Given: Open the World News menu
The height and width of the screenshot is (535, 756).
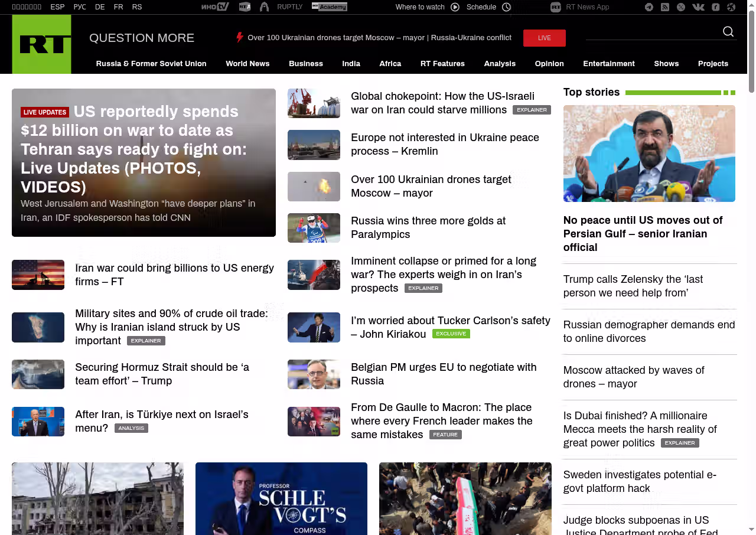Looking at the screenshot, I should pyautogui.click(x=247, y=64).
